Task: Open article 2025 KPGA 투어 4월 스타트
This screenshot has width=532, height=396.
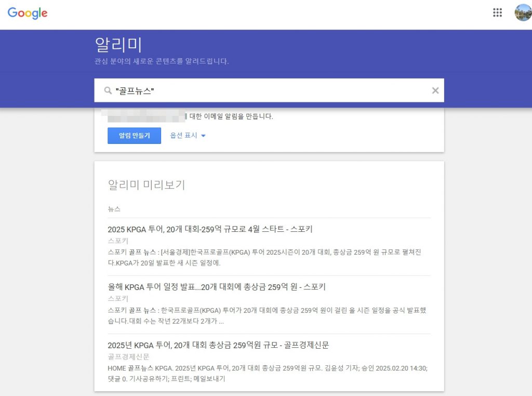Action: point(210,229)
